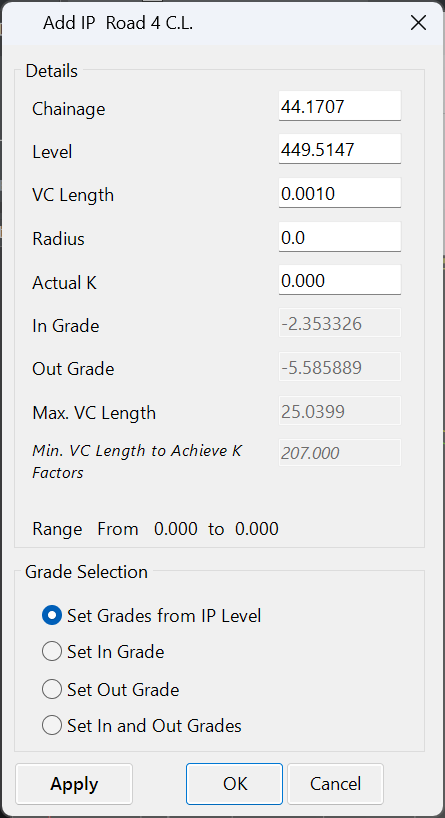
Task: Select Set Grades from IP Level option
Action: pos(151,616)
